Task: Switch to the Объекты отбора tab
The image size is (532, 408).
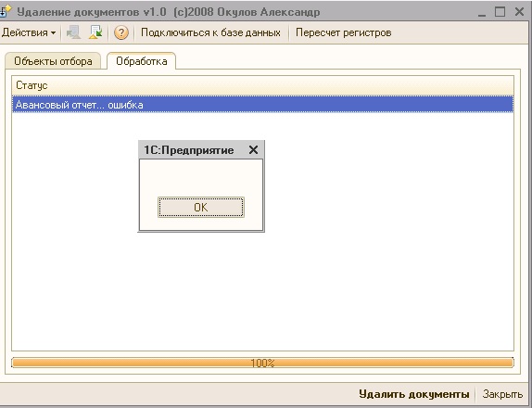Action: (x=53, y=61)
